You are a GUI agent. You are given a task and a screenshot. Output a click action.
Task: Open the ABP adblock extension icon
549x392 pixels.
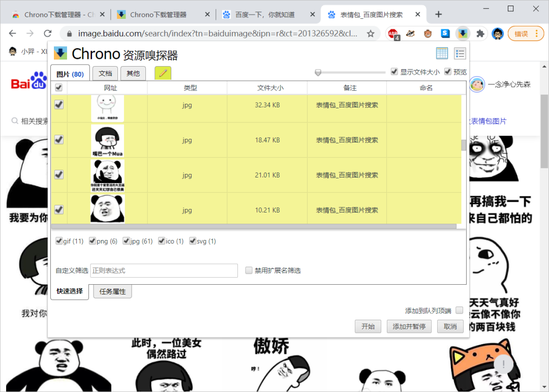(x=393, y=34)
